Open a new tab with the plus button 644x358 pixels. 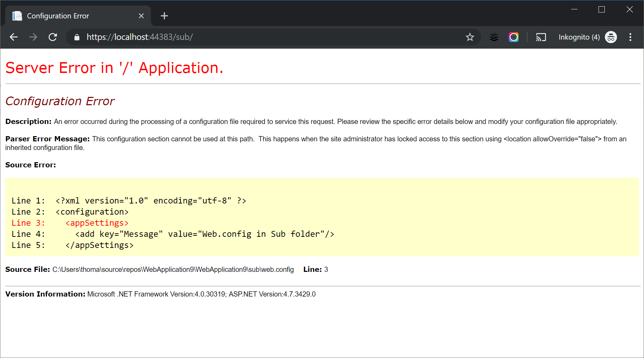[x=164, y=16]
